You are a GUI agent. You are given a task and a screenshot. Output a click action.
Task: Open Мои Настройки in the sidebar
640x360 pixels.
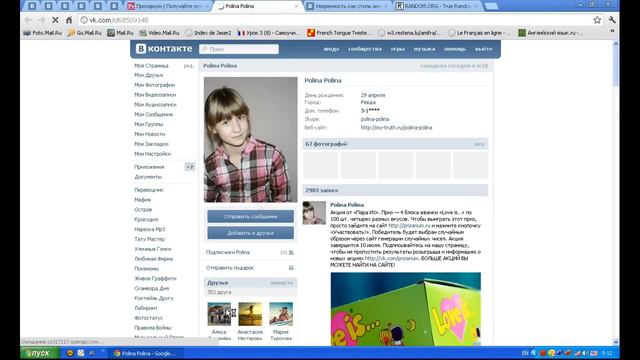click(152, 154)
